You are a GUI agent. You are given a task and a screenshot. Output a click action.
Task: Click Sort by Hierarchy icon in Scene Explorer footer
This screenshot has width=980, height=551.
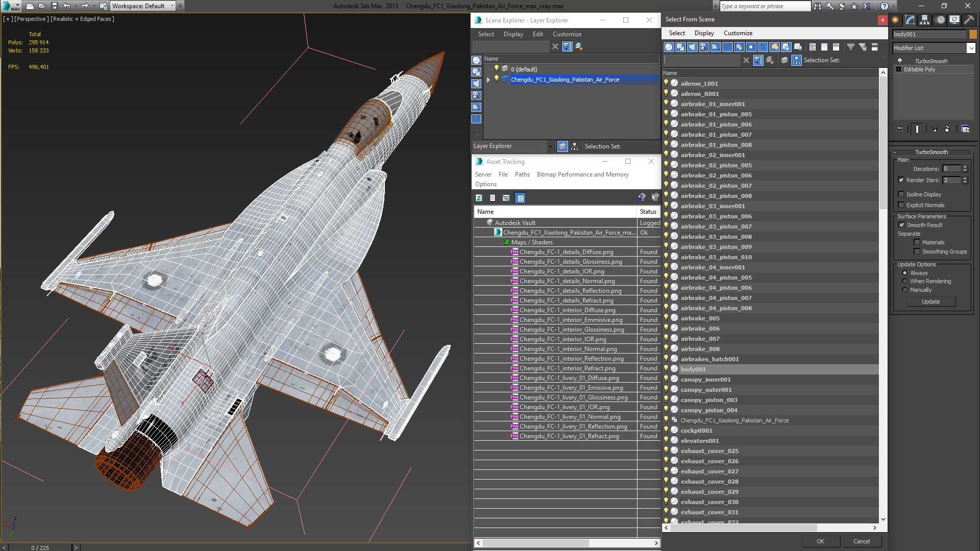[575, 146]
